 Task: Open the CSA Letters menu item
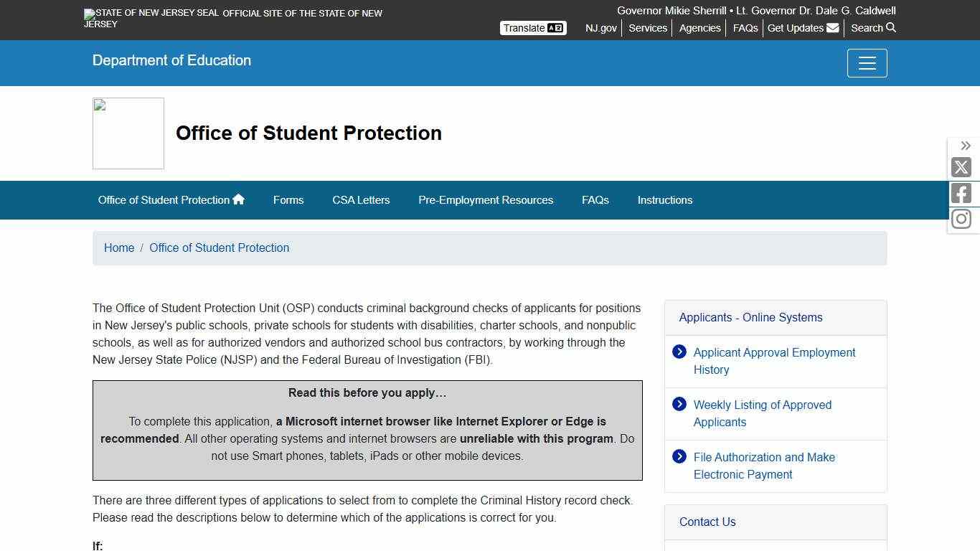(x=361, y=200)
